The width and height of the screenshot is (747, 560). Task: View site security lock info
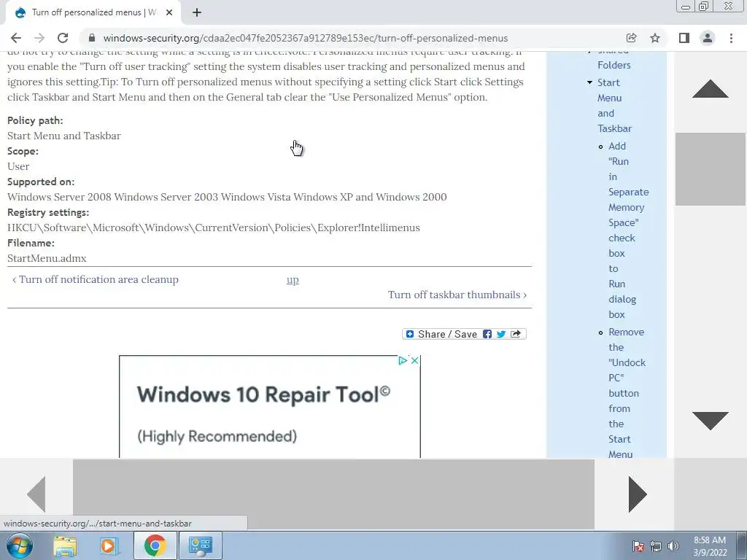[92, 38]
